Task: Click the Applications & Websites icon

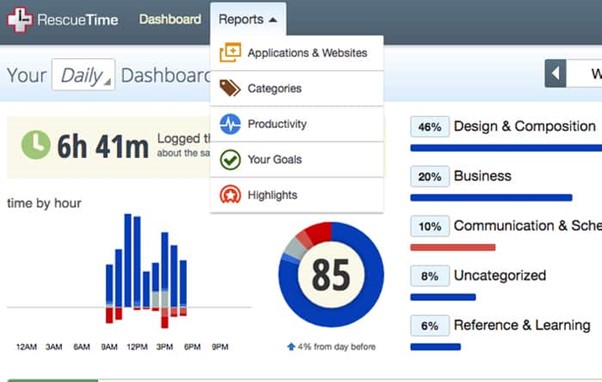Action: pos(230,52)
